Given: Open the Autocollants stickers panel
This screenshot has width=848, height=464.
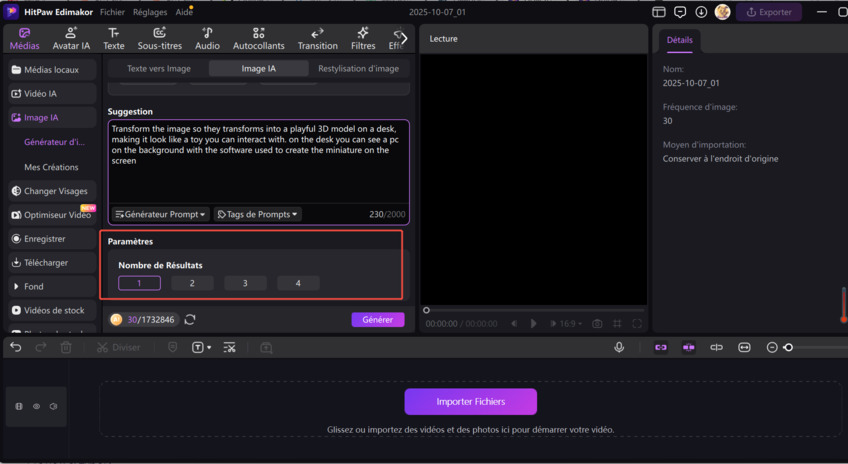Looking at the screenshot, I should [x=258, y=38].
